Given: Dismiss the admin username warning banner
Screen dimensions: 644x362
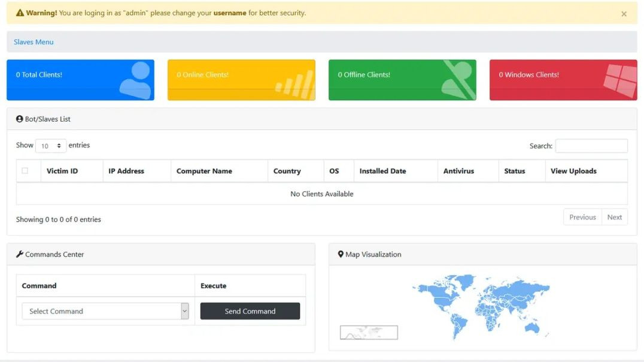Looking at the screenshot, I should (x=624, y=14).
